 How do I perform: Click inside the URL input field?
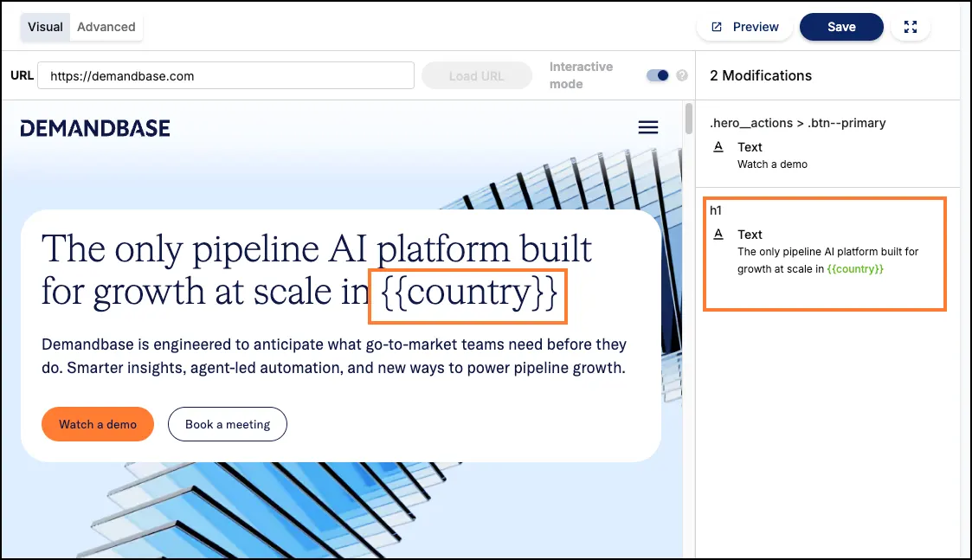point(225,75)
